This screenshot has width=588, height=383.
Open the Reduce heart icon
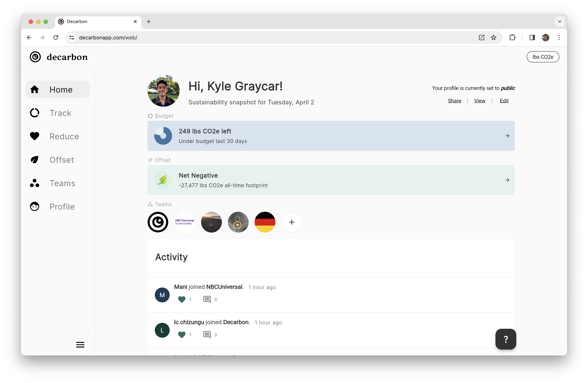[x=34, y=136]
